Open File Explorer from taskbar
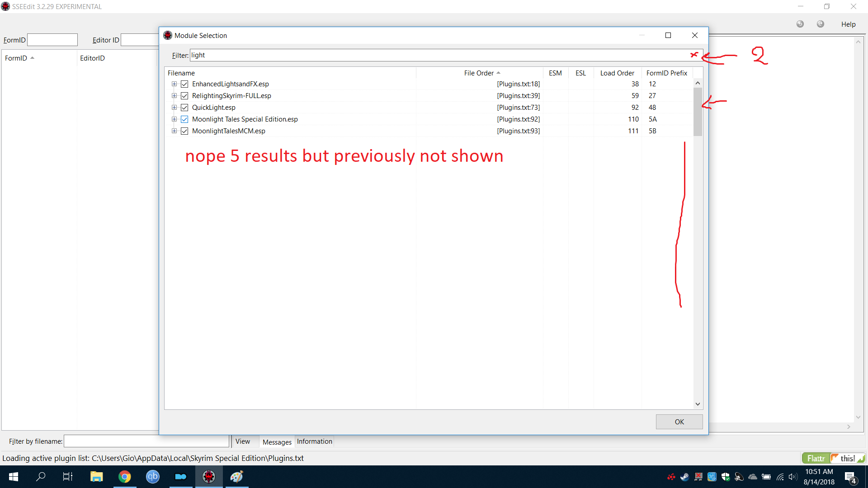Screen dimensions: 868x488 pos(96,477)
